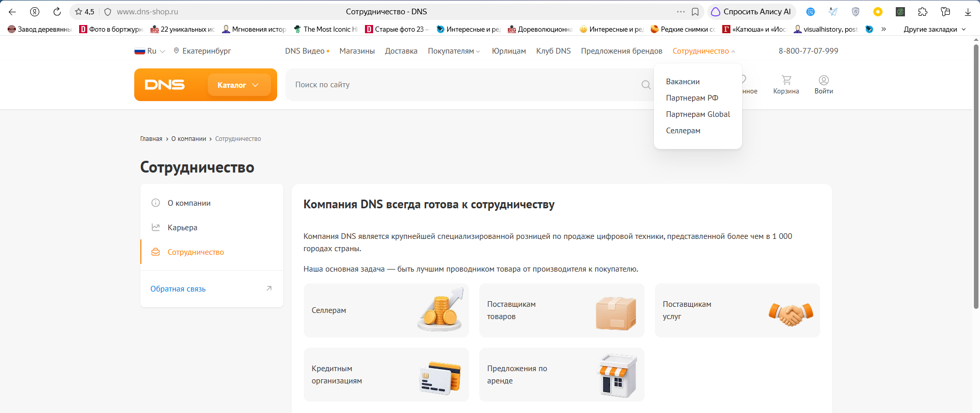Click the Войти user icon
980x413 pixels.
coord(823,85)
